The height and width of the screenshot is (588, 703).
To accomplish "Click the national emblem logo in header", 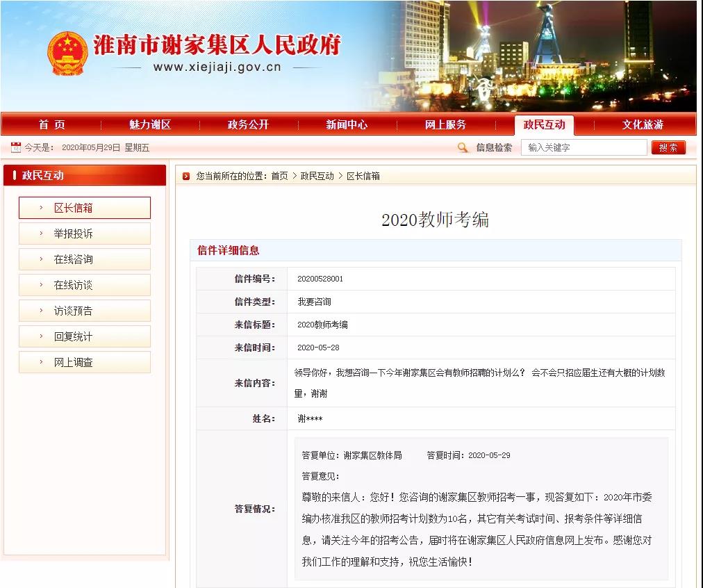I will (67, 54).
